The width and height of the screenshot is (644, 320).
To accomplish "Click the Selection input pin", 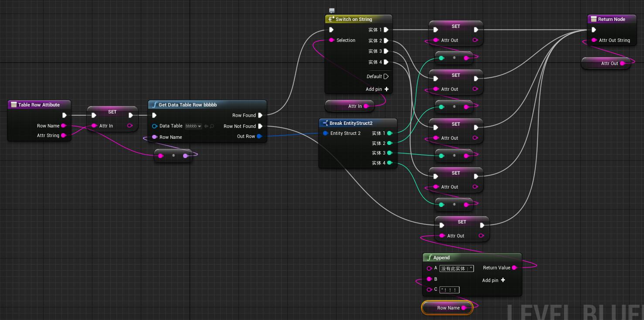I will click(331, 40).
